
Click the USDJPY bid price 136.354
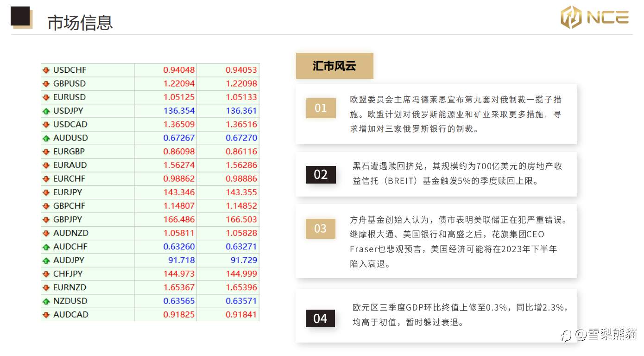179,111
